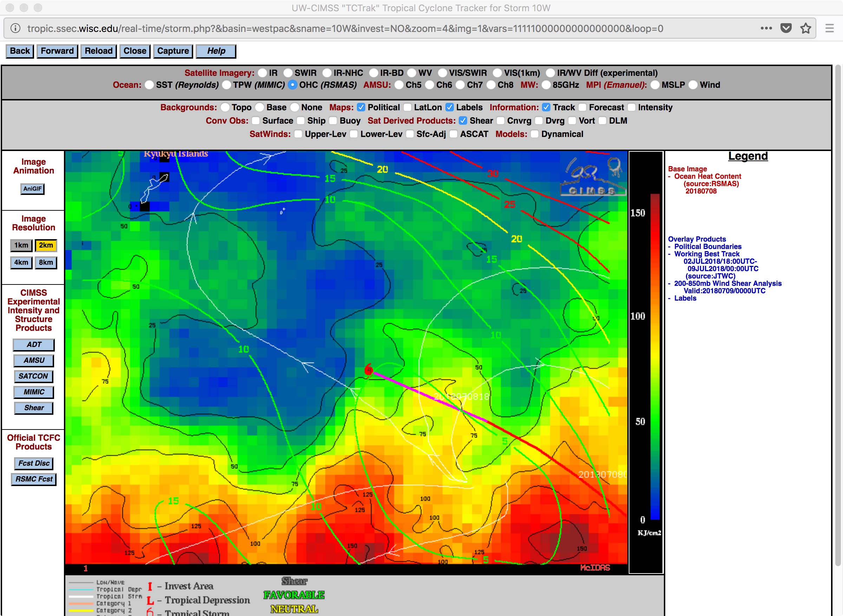
Task: Toggle map Labels checkbox
Action: 450,107
